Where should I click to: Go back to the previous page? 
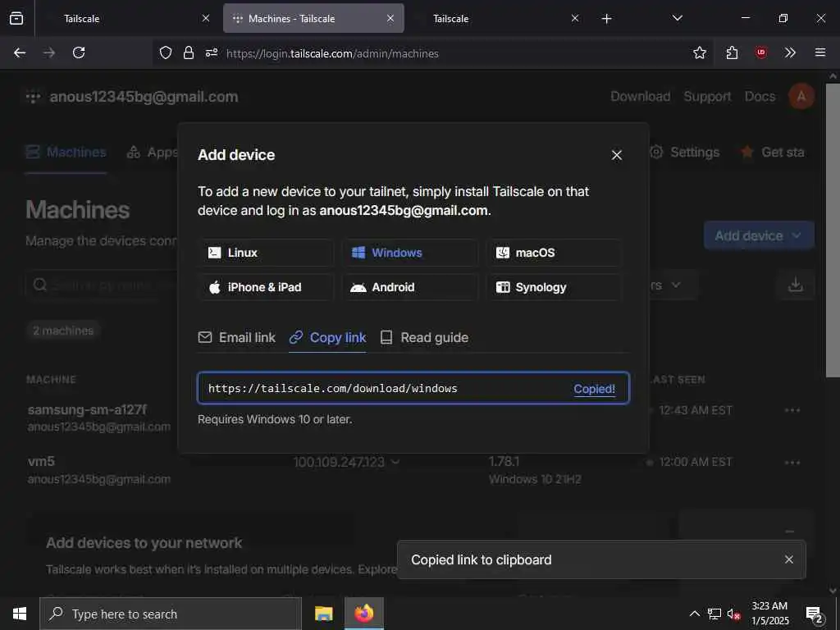coord(20,52)
